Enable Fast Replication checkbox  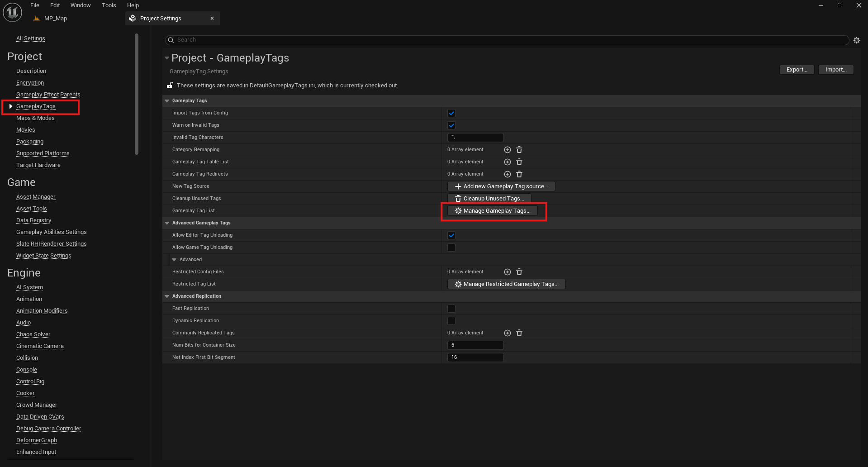(451, 309)
